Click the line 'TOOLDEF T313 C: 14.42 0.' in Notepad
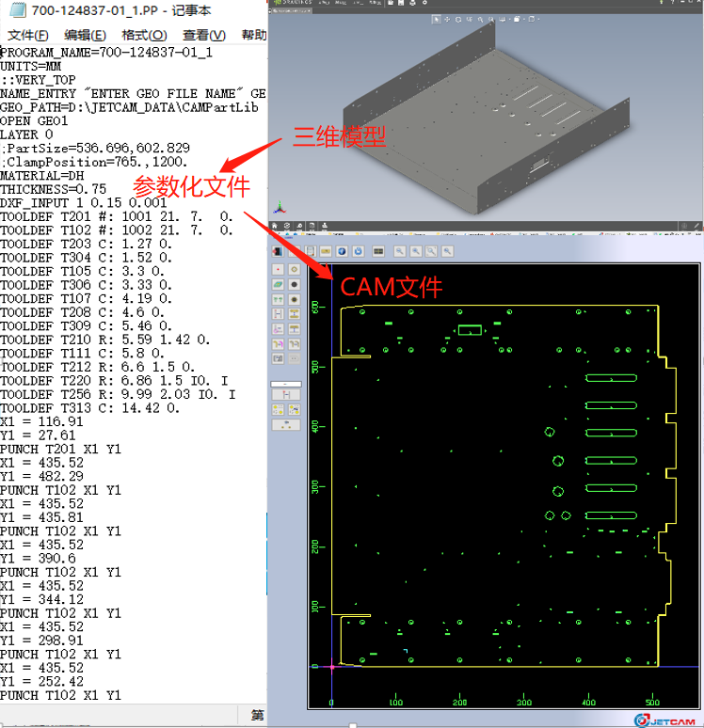Image resolution: width=704 pixels, height=728 pixels. pyautogui.click(x=89, y=408)
